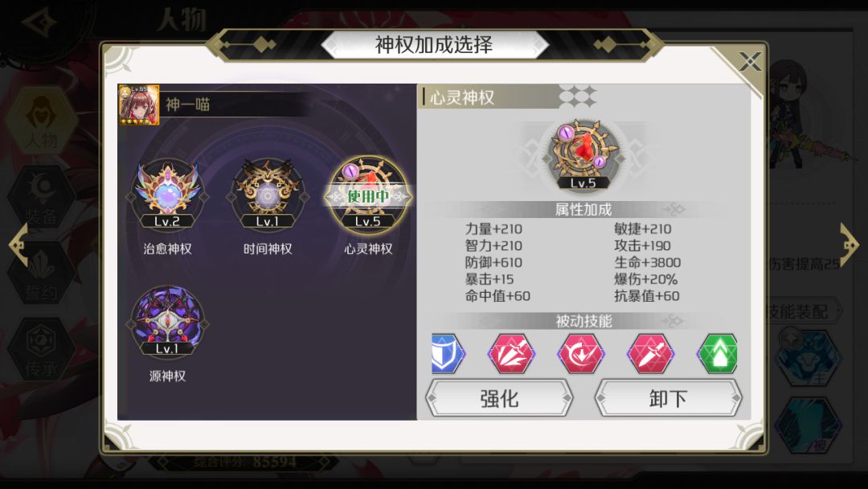This screenshot has height=489, width=868.
Task: Go to next character with right arrow
Action: [849, 244]
